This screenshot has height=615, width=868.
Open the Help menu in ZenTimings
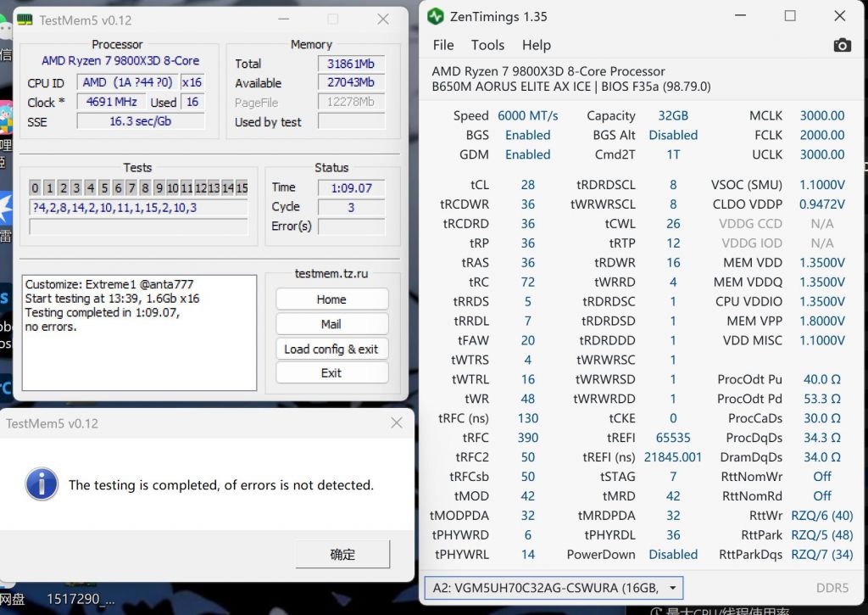pyautogui.click(x=536, y=45)
